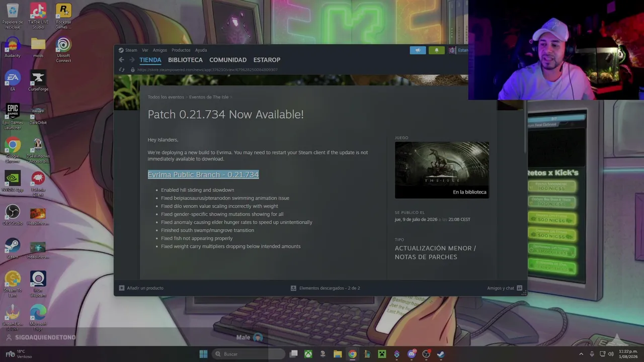Switch to the COMUNIDAD tab

point(228,60)
